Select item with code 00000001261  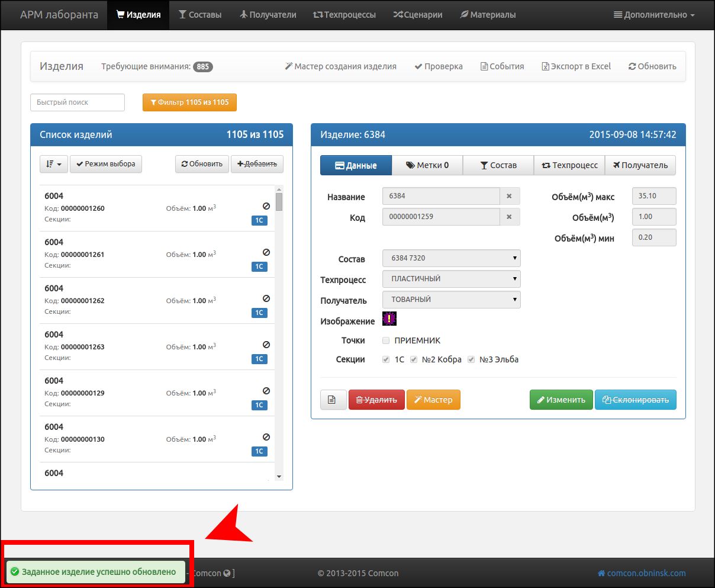coord(157,254)
